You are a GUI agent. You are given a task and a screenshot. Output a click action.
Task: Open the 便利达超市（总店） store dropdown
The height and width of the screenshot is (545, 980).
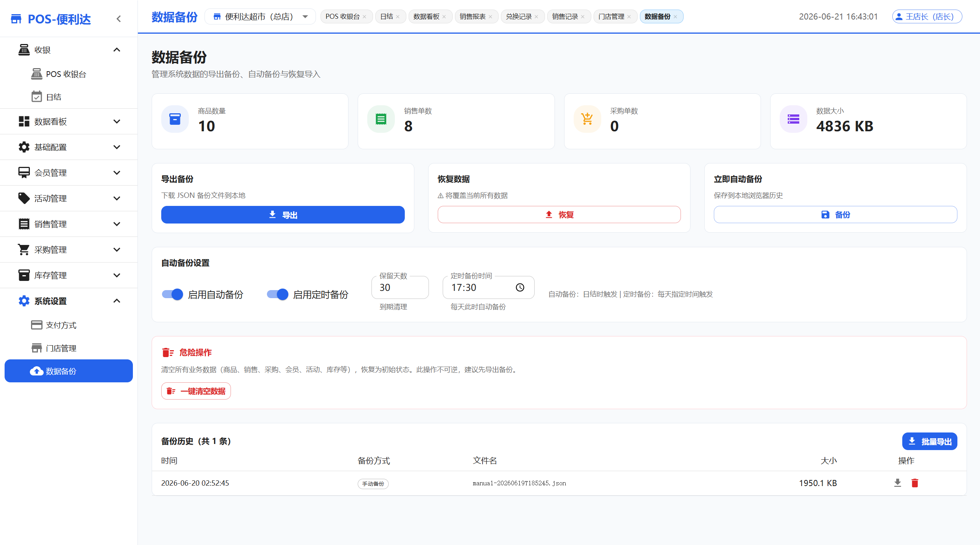pyautogui.click(x=260, y=16)
